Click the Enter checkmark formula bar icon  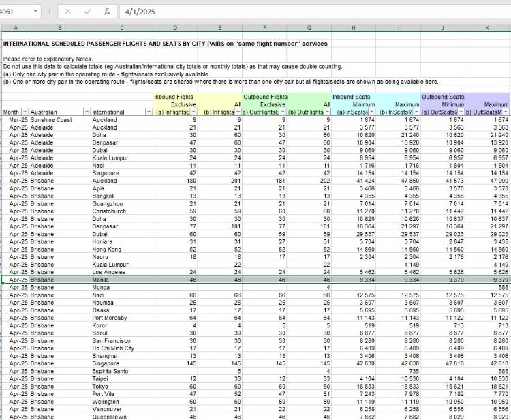(87, 12)
